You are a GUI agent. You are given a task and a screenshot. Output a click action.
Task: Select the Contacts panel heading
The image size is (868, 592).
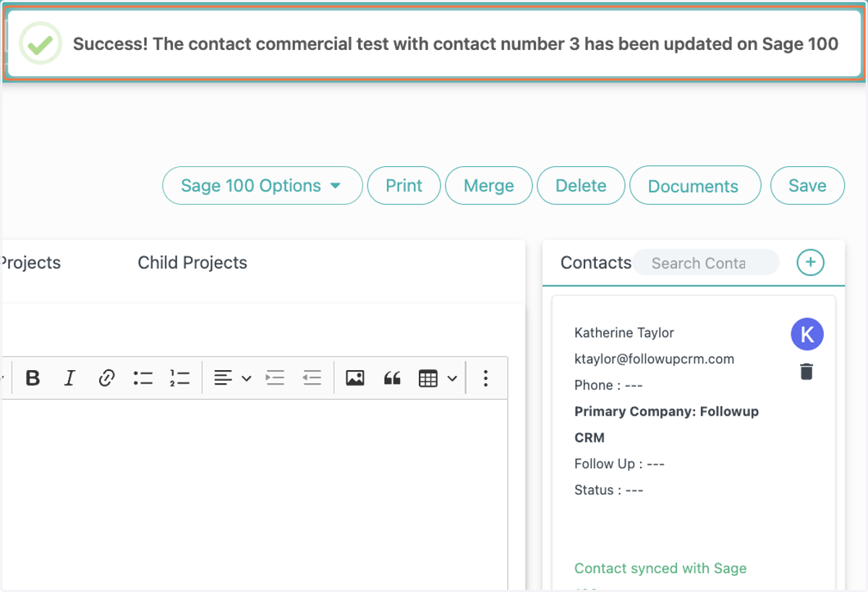596,263
